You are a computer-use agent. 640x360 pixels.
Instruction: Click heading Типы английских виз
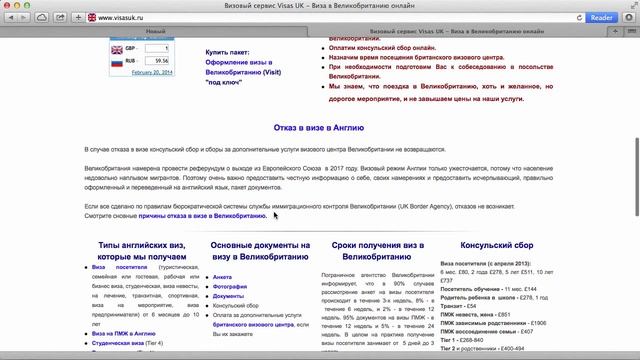[142, 251]
